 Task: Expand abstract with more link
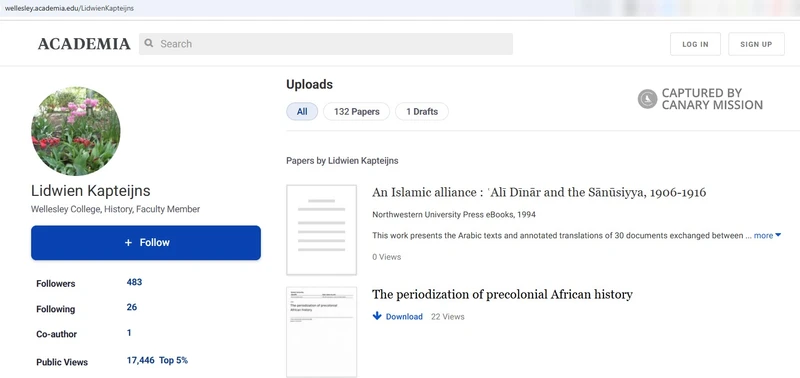point(767,236)
